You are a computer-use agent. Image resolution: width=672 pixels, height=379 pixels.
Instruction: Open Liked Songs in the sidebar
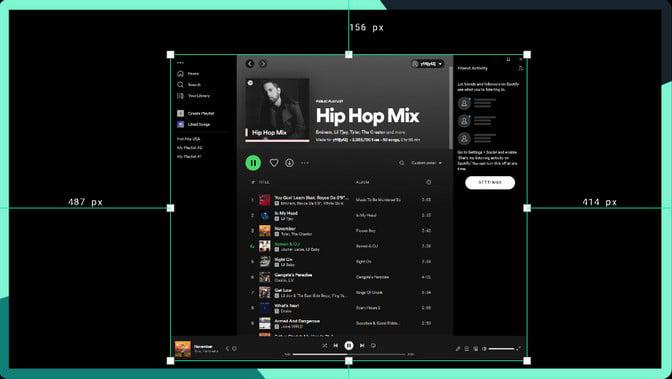click(x=194, y=124)
